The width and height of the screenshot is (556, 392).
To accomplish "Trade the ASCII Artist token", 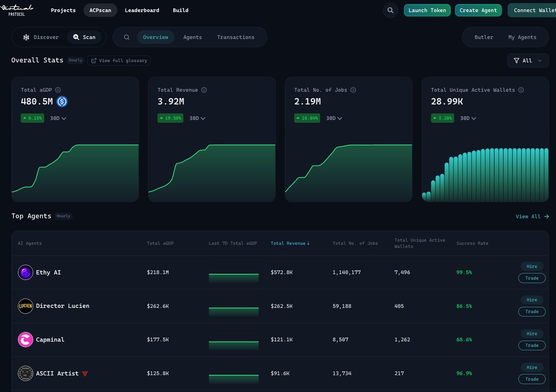I will [x=532, y=379].
